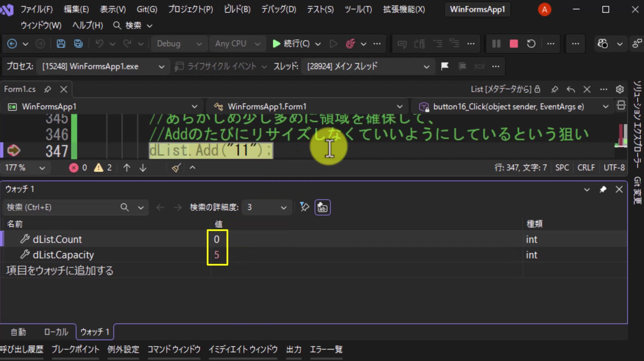644x361 pixels.
Task: Open the thread selector dropdown
Action: (x=368, y=66)
